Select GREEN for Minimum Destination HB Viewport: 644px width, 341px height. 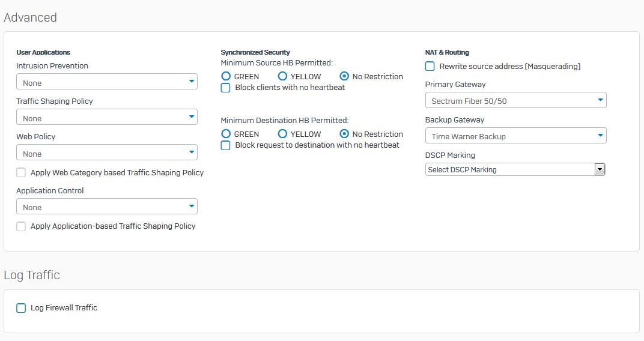pyautogui.click(x=226, y=134)
